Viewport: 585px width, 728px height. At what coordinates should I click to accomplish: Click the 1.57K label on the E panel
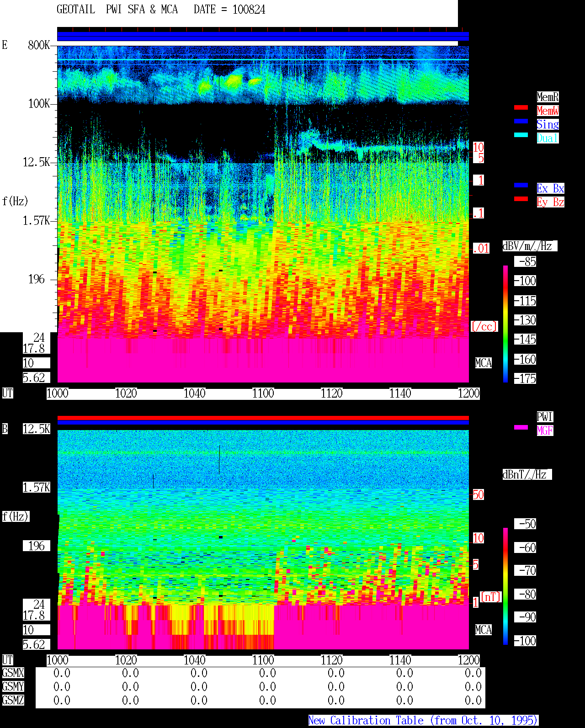point(37,220)
